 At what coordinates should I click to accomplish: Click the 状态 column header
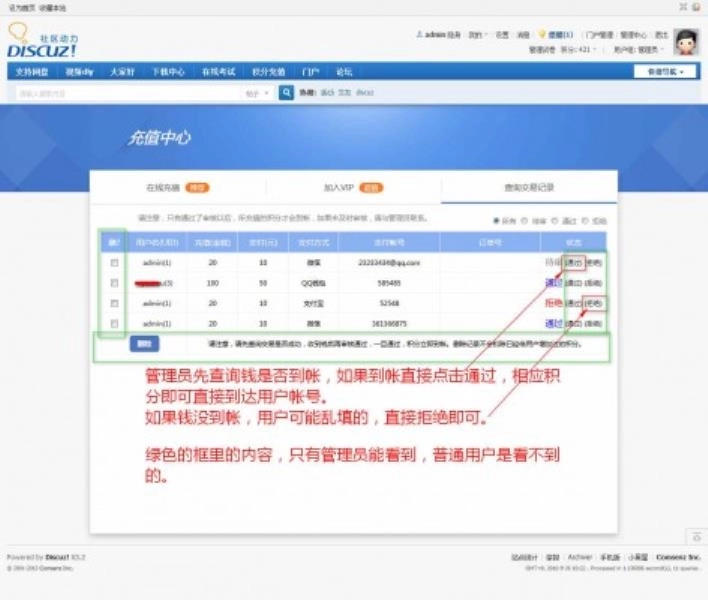pyautogui.click(x=573, y=242)
